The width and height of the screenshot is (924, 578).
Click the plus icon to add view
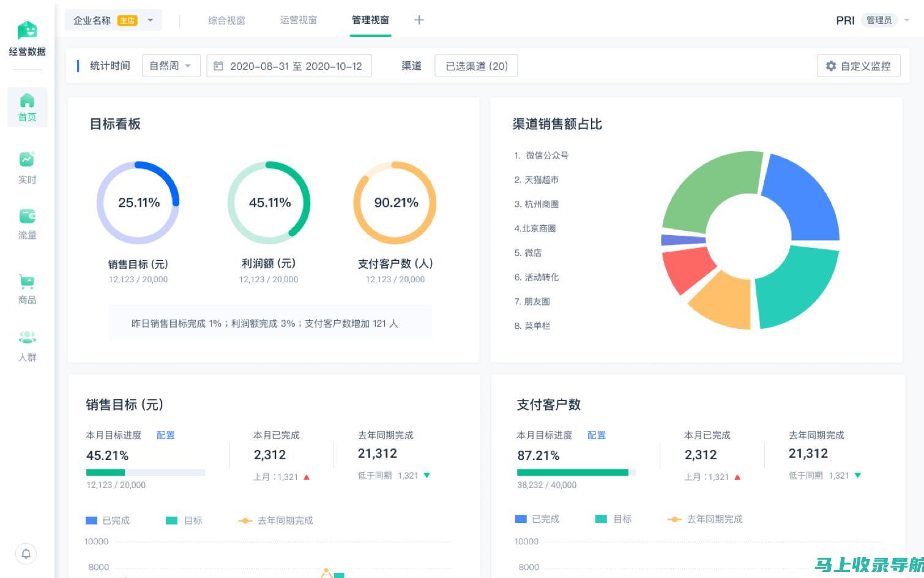tap(419, 20)
